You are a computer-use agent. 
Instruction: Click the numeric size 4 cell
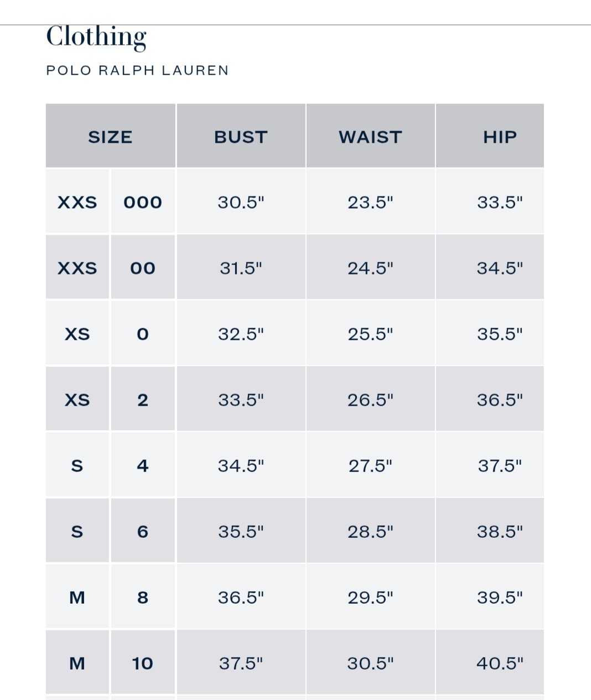(x=143, y=465)
